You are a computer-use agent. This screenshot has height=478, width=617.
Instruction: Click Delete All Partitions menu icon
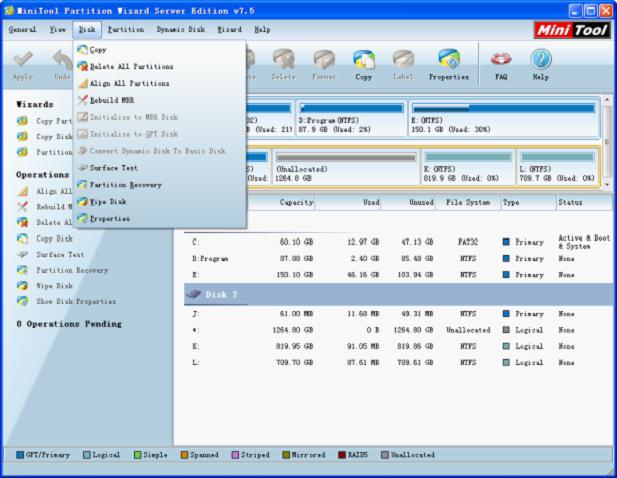(82, 66)
